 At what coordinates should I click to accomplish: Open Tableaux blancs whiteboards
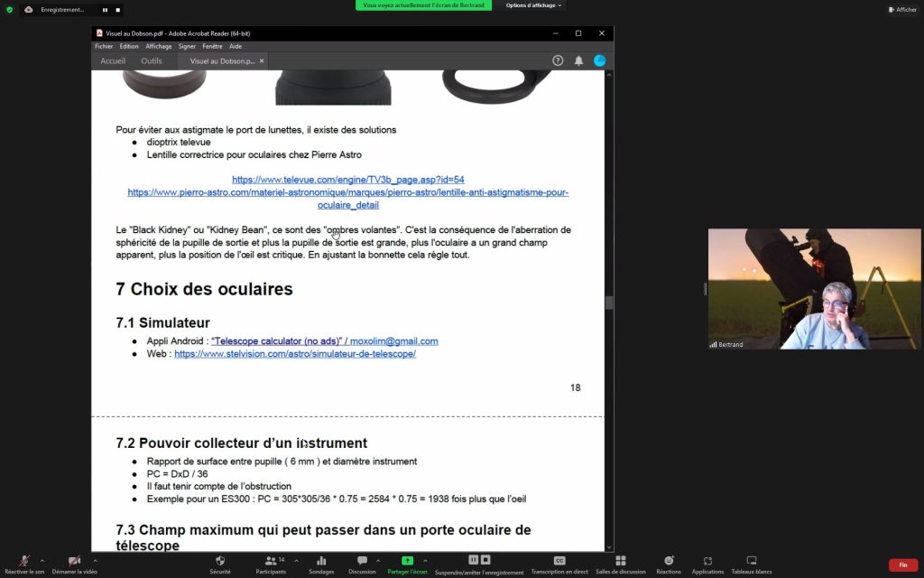pyautogui.click(x=752, y=564)
